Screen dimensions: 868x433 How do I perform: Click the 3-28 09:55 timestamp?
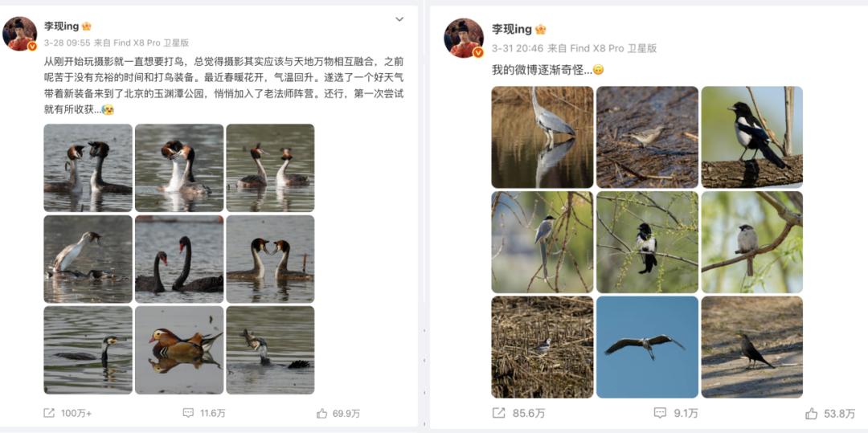[67, 43]
